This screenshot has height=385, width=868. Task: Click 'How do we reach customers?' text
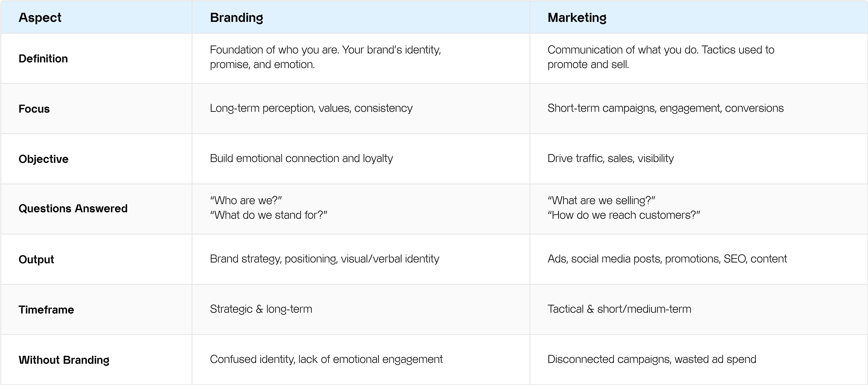pyautogui.click(x=624, y=215)
